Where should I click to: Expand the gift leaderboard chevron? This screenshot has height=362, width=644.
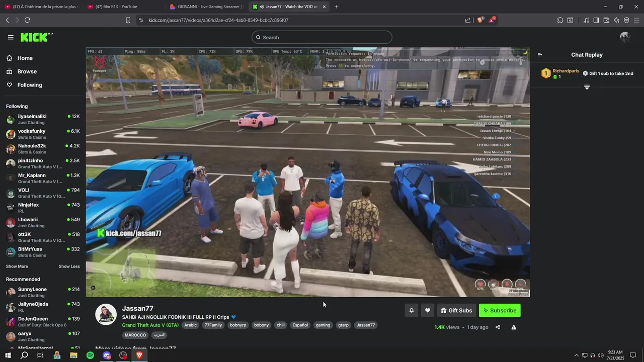587,87
